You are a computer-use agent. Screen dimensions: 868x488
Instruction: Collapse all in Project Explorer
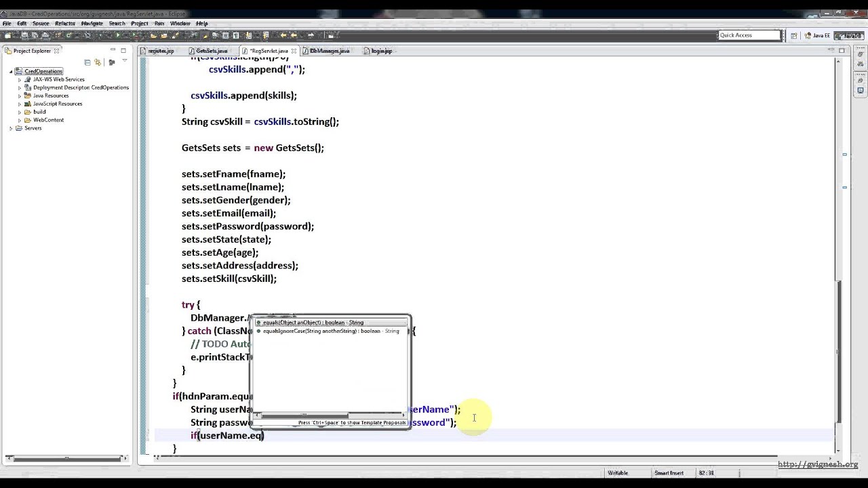click(87, 62)
